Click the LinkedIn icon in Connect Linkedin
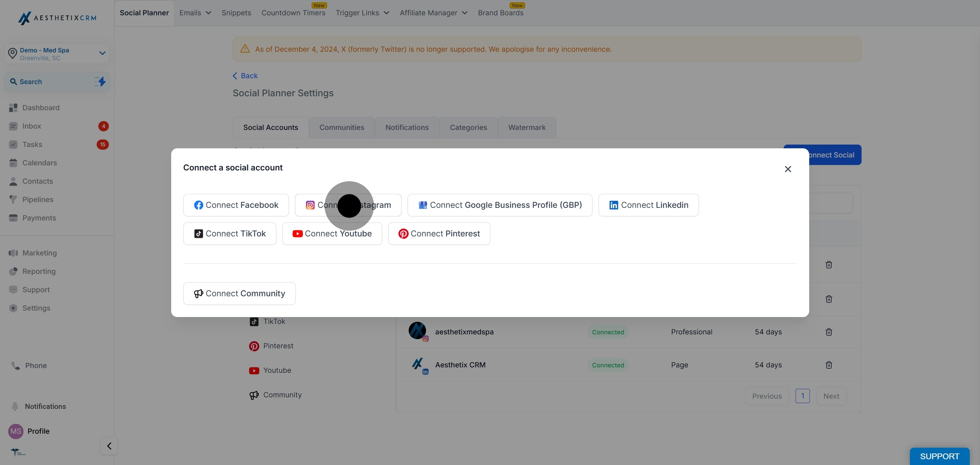Screen dimensions: 980x465 click(x=613, y=205)
